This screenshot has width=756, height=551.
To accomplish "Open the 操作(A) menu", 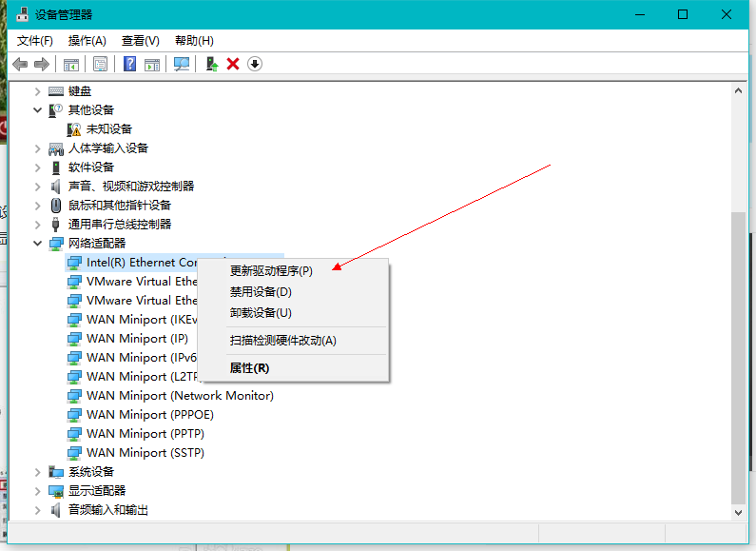I will tap(87, 41).
